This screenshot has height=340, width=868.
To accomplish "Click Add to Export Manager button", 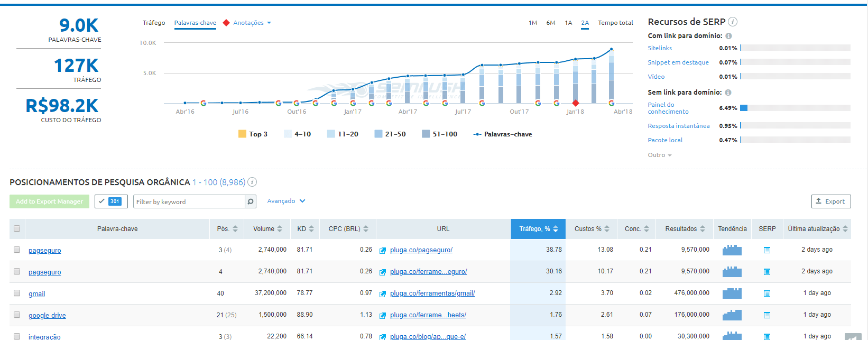I will 49,201.
